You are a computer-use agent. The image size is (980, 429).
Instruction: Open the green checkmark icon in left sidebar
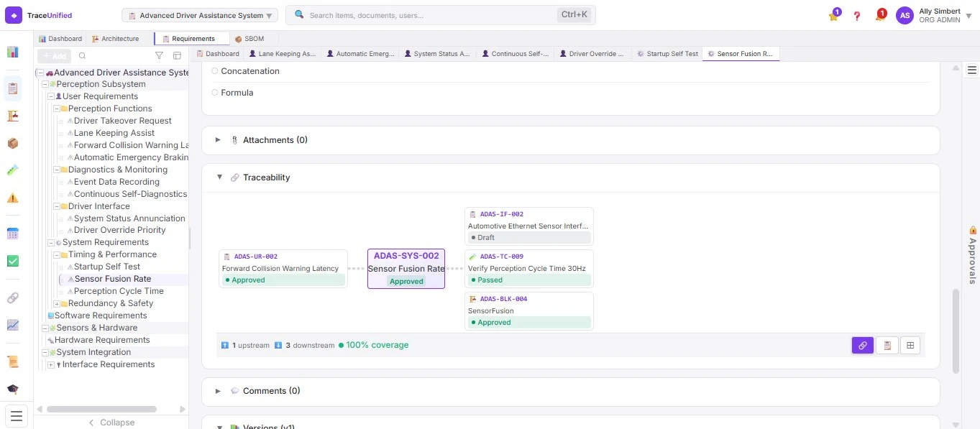coord(13,261)
